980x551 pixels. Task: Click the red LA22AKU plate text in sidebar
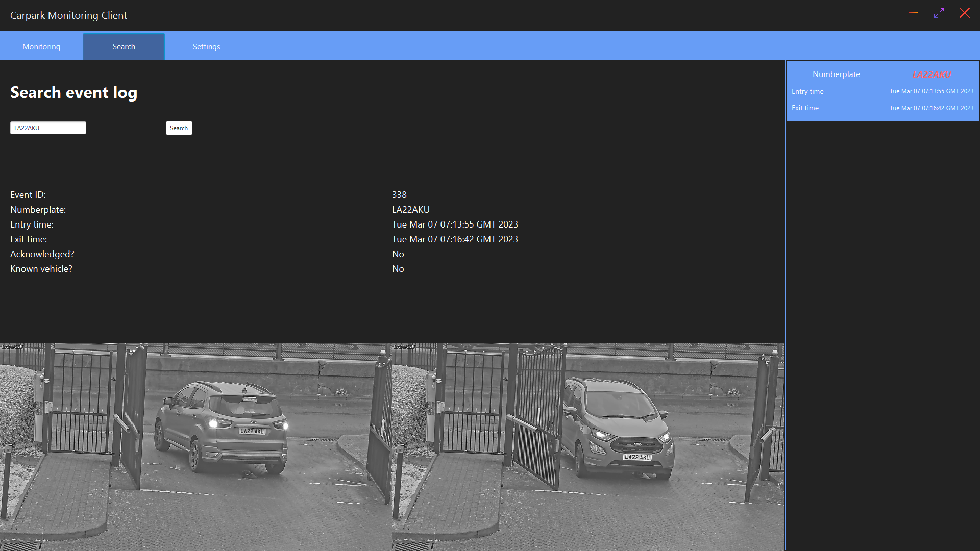pos(932,74)
